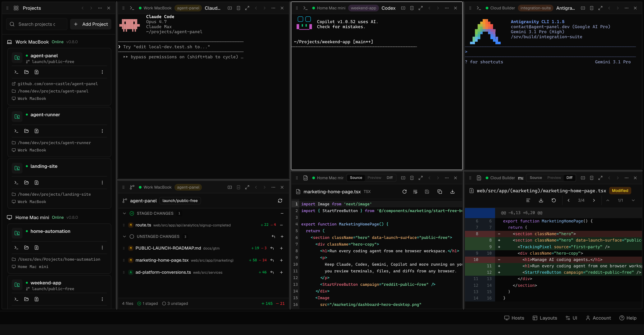Download marketing-home-page.tsx from source viewer
644x335 pixels.
[452, 192]
